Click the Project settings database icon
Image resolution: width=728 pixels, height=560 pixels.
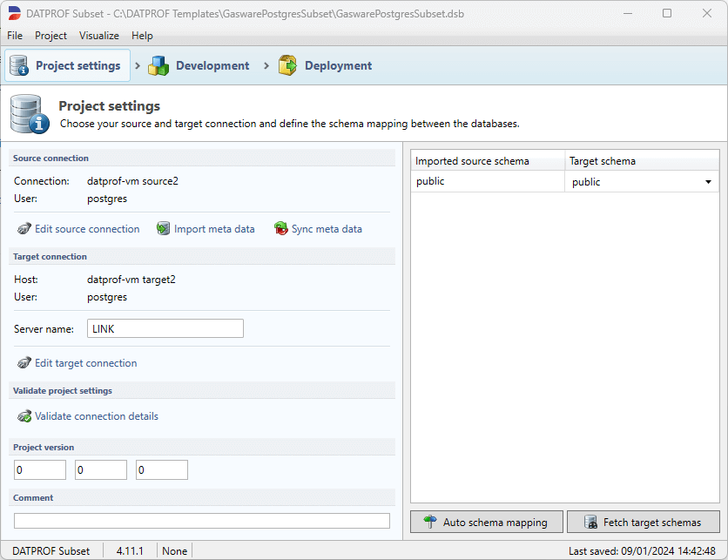pyautogui.click(x=17, y=64)
